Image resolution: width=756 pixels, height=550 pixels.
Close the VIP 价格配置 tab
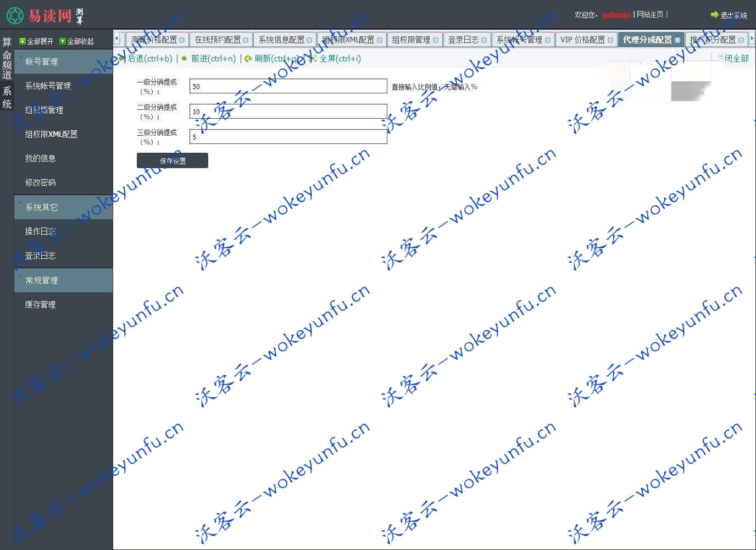pyautogui.click(x=610, y=40)
